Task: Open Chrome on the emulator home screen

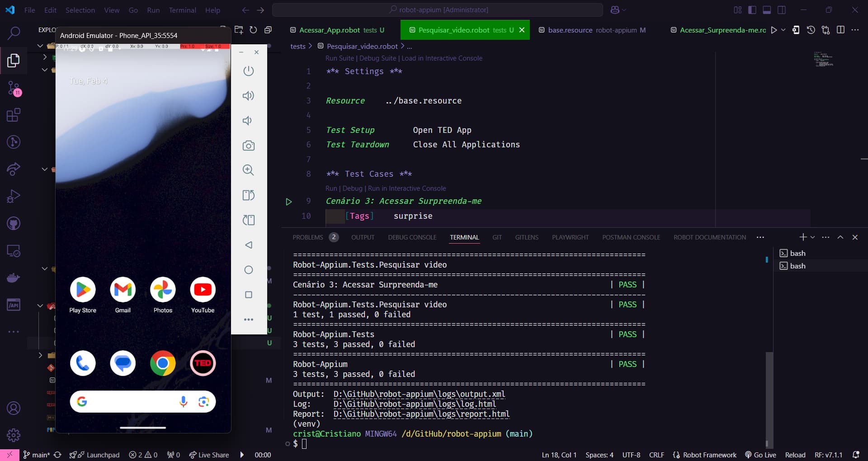Action: (x=163, y=363)
